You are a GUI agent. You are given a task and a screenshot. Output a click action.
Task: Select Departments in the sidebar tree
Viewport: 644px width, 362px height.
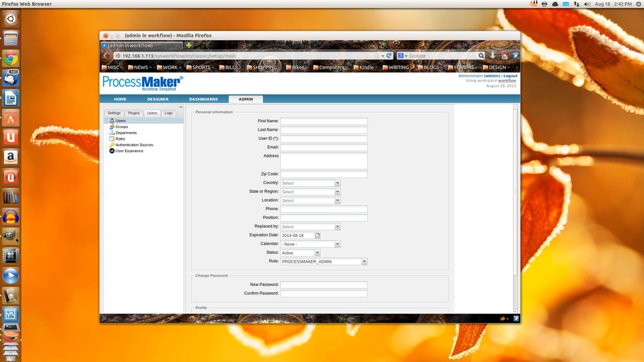(126, 133)
